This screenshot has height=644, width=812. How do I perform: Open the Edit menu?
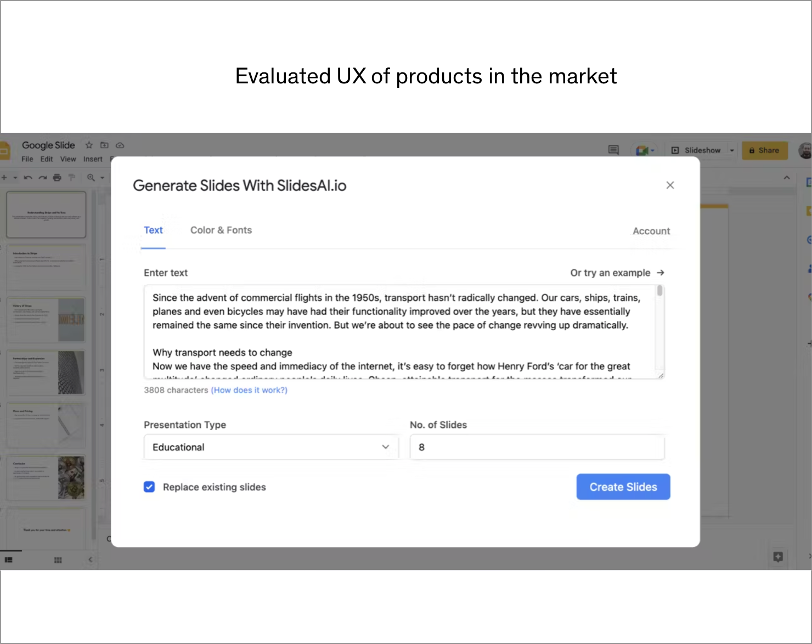pos(47,159)
